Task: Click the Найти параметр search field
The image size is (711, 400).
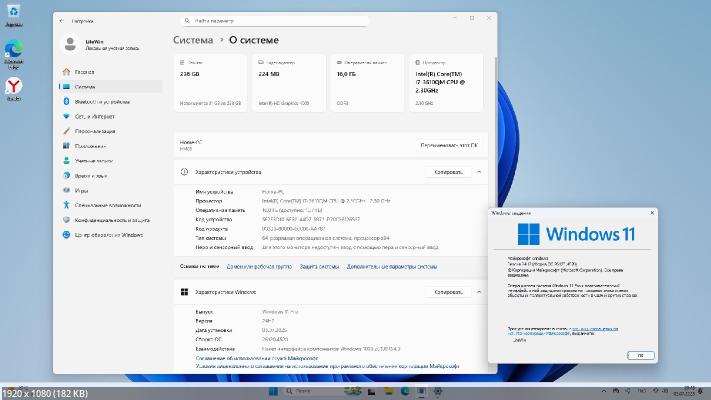Action: (x=275, y=21)
